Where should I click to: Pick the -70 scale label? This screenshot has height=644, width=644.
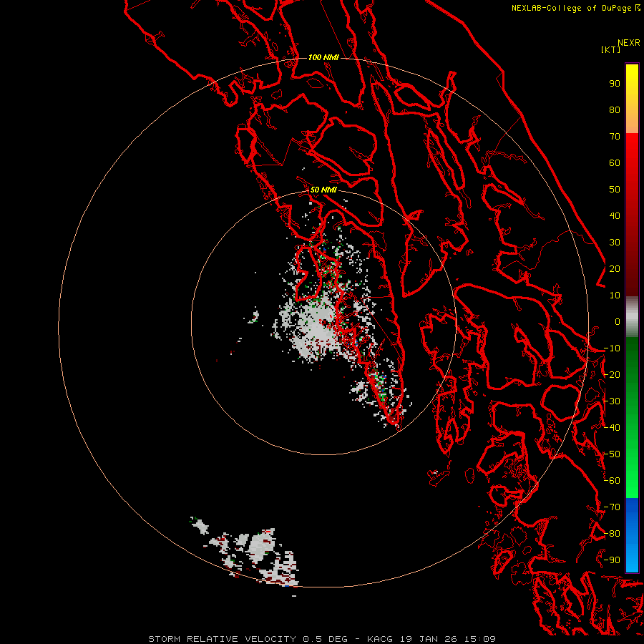pyautogui.click(x=612, y=507)
